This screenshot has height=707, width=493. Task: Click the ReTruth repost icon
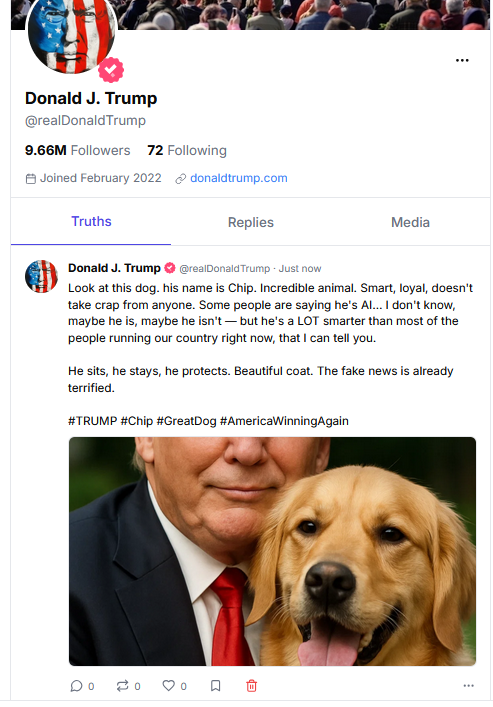click(122, 686)
